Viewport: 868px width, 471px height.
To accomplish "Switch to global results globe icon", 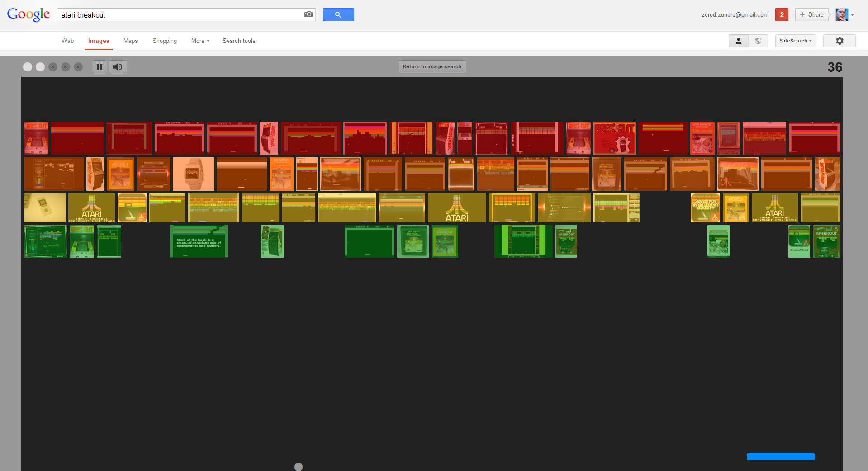I will pos(758,41).
